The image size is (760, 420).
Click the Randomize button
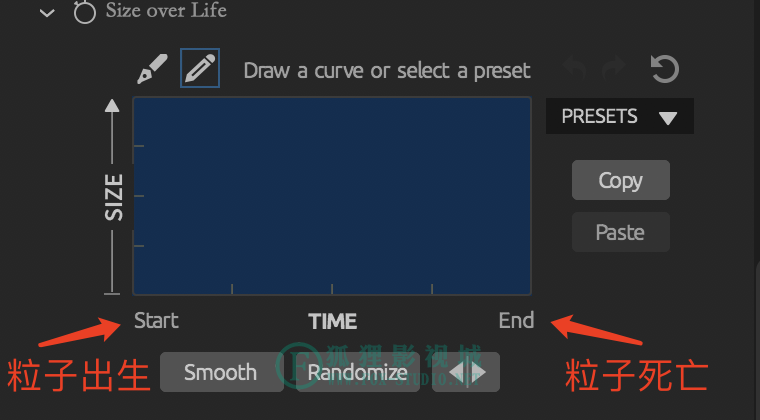(358, 372)
